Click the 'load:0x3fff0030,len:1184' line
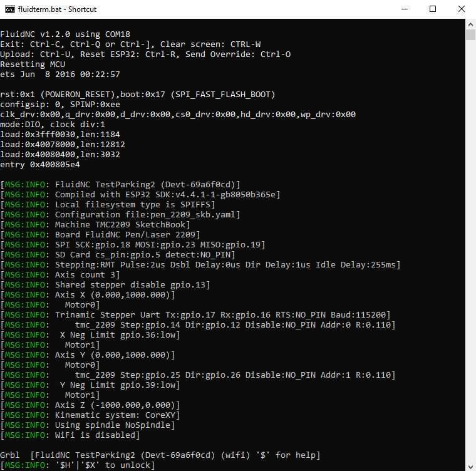This screenshot has width=476, height=471. pos(60,135)
